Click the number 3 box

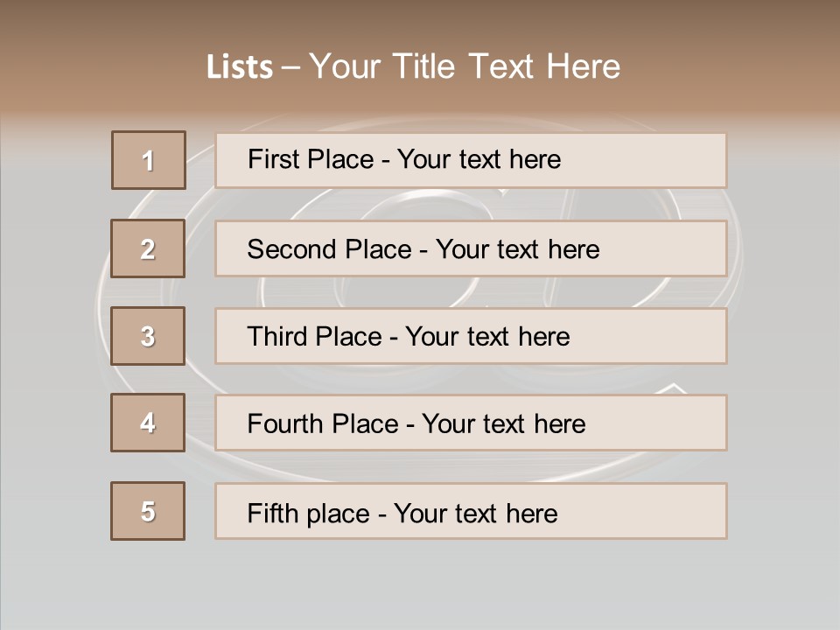[148, 336]
